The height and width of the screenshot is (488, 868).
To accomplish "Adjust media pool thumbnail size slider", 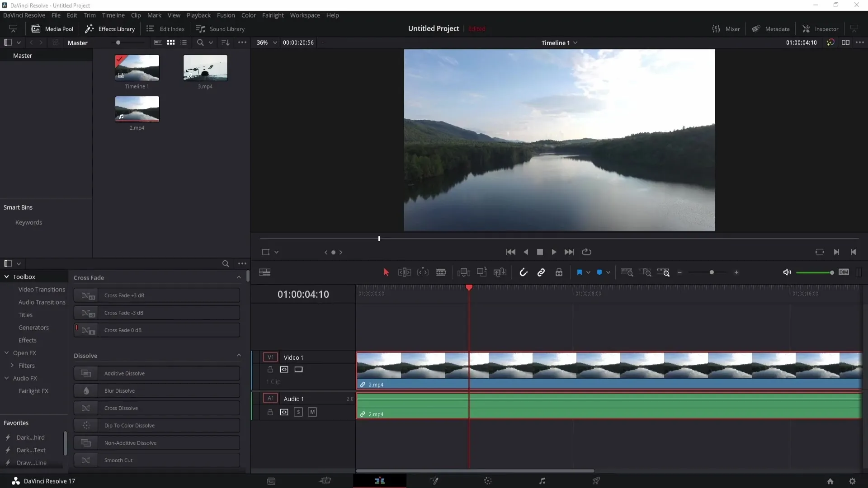I will click(x=118, y=42).
